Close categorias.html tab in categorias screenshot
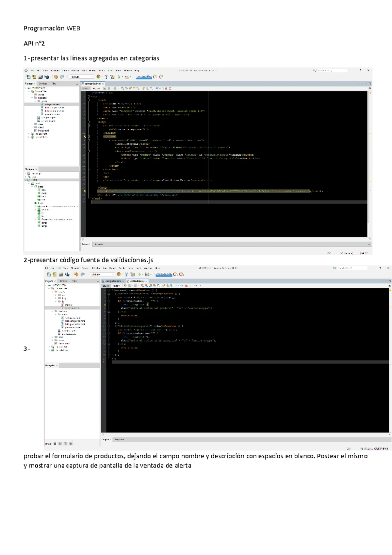The image size is (392, 555). tap(103, 84)
